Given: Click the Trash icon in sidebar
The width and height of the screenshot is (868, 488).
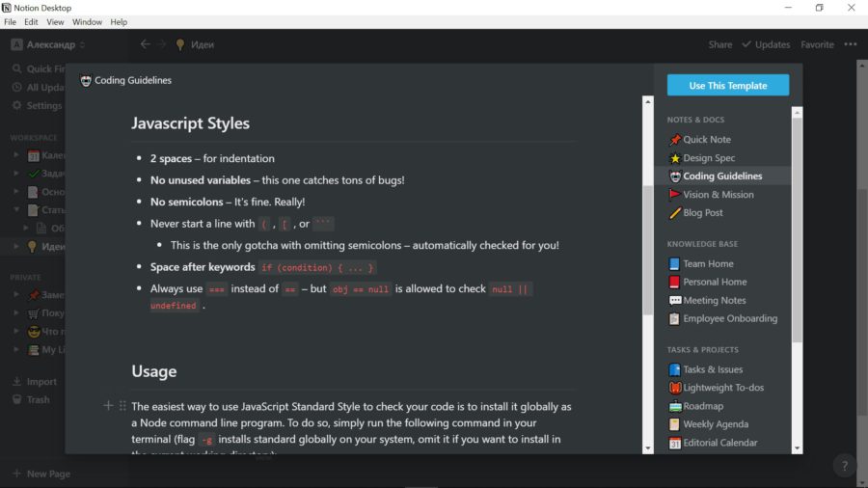Looking at the screenshot, I should [17, 399].
